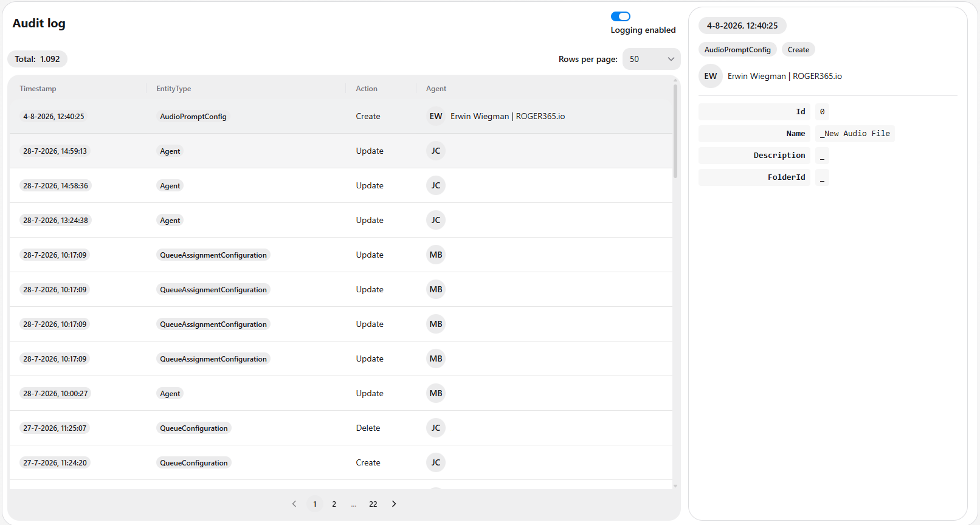Click the Create chip in the details panel

[x=798, y=50]
